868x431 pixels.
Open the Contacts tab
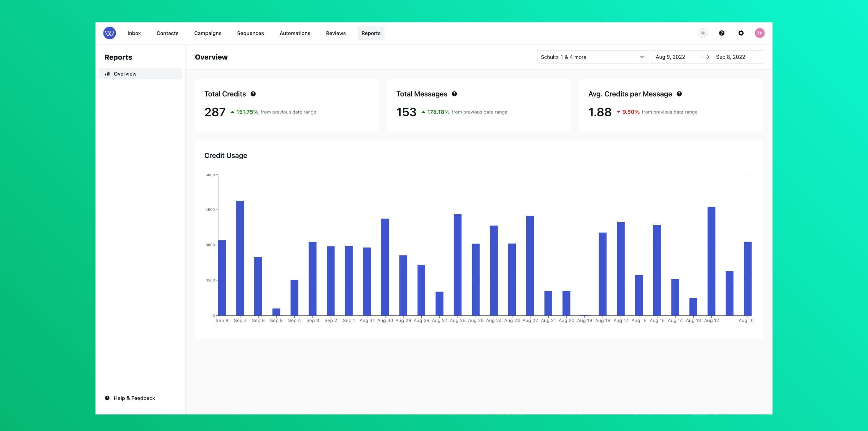(x=167, y=33)
